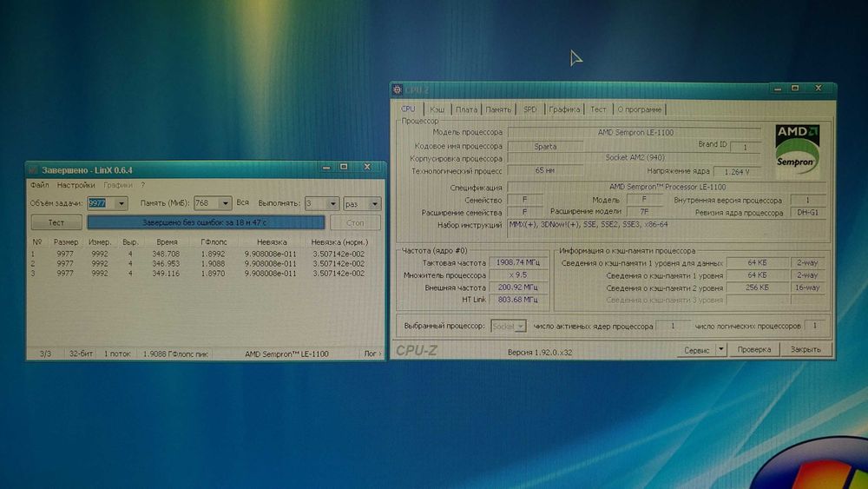Open the О программе tab
This screenshot has width=868, height=489.
pyautogui.click(x=640, y=109)
